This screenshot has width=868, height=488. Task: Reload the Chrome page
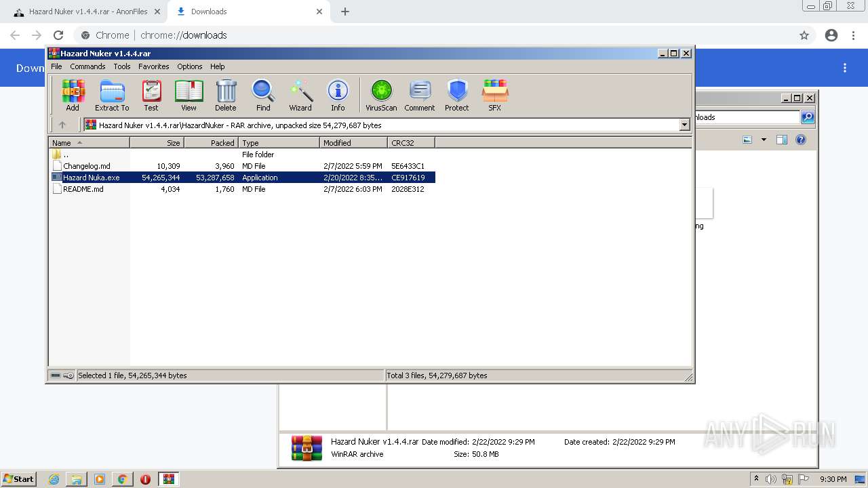[58, 35]
